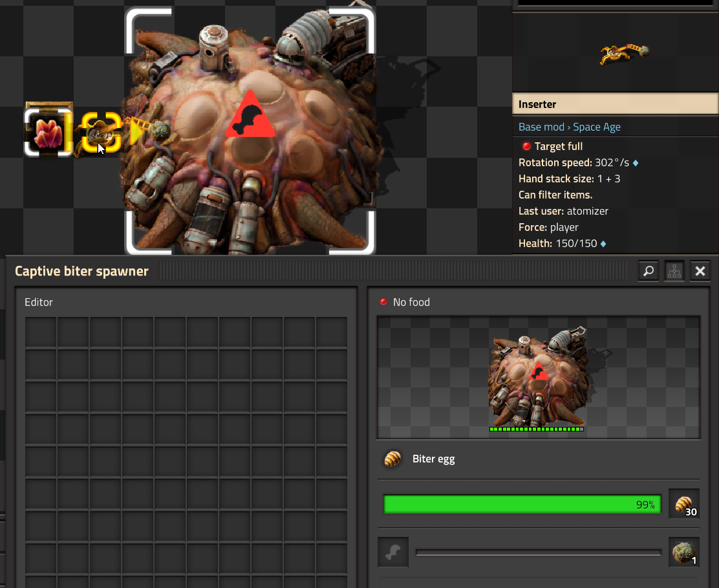Click the red Target full status dot

pos(526,146)
